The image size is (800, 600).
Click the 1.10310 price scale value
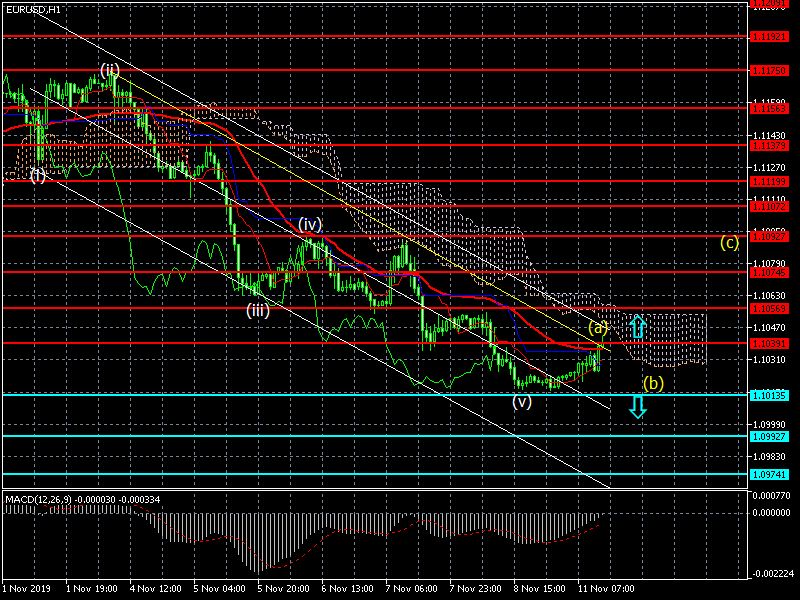tap(769, 360)
